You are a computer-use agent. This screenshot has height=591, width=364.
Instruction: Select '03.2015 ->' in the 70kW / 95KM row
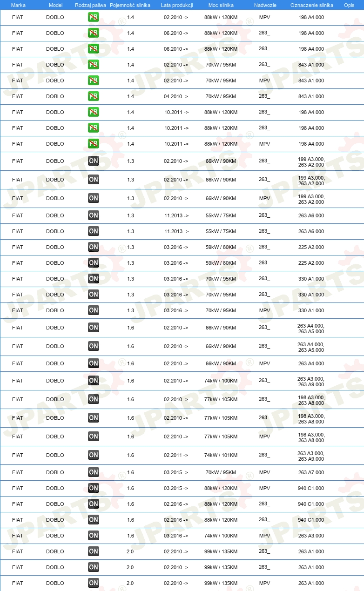pos(176,472)
